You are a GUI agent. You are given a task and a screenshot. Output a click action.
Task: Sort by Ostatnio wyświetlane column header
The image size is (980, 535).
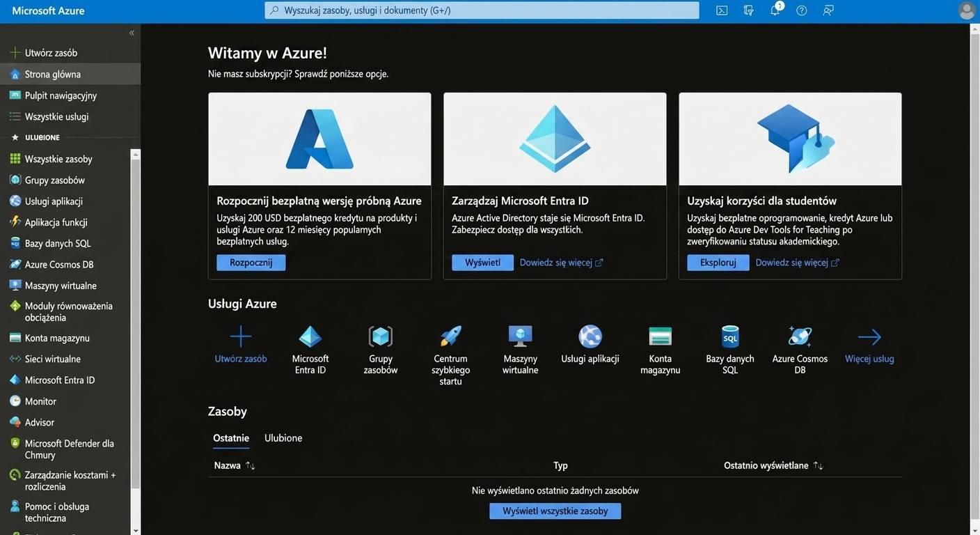coord(773,465)
